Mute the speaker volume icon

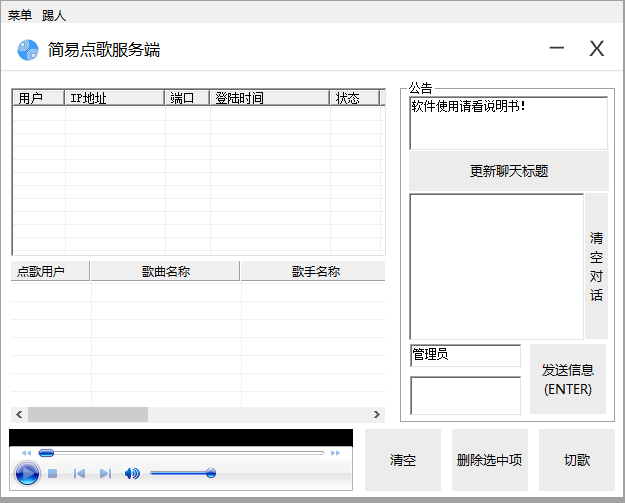tap(132, 473)
